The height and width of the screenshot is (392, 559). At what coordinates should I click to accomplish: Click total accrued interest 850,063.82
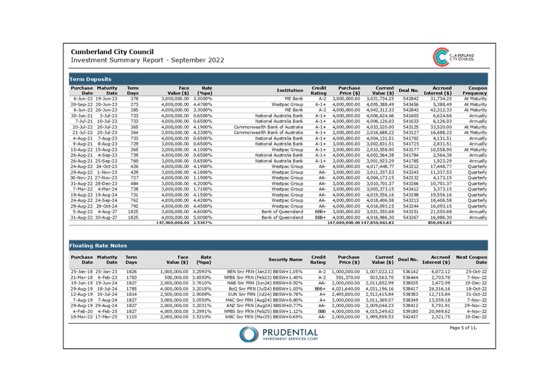click(x=440, y=223)
